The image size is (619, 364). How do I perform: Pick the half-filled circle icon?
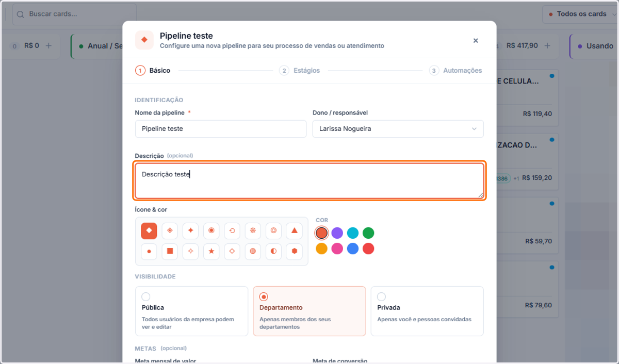[273, 252]
